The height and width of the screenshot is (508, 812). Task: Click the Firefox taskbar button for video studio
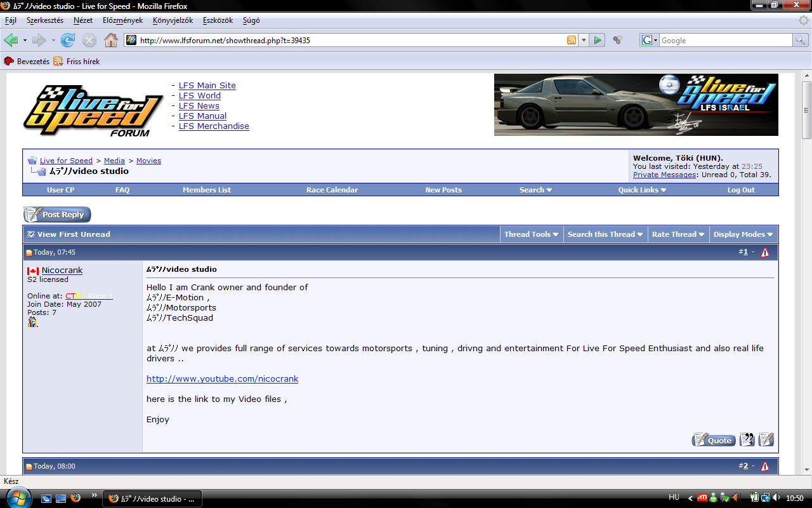[152, 498]
